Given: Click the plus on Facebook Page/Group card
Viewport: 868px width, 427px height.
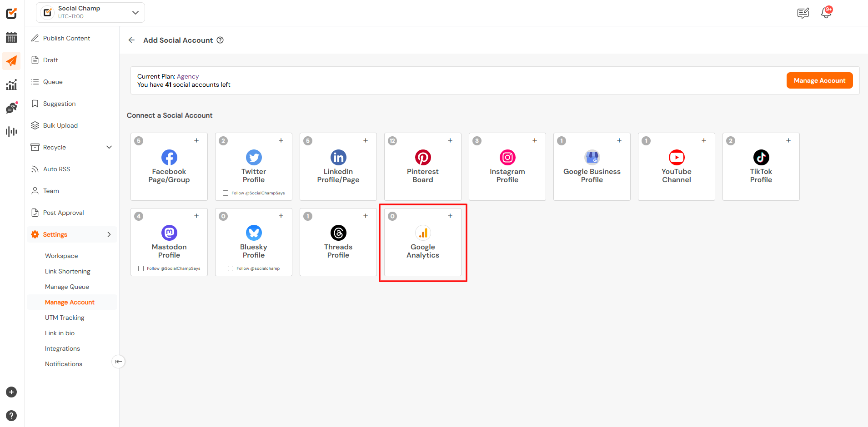Looking at the screenshot, I should (196, 140).
